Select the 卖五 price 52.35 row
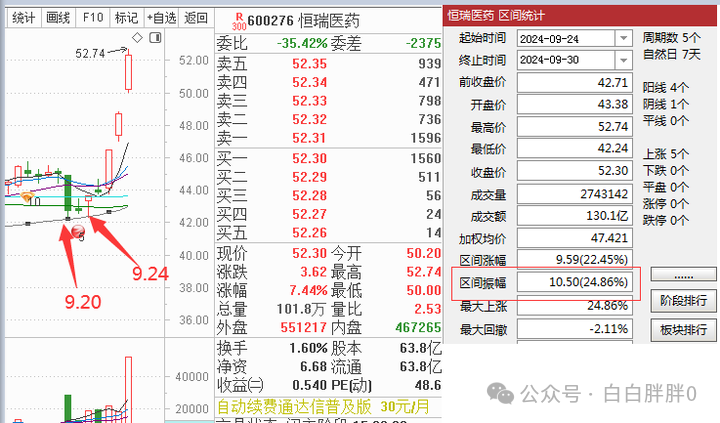The width and height of the screenshot is (720, 423). (328, 63)
